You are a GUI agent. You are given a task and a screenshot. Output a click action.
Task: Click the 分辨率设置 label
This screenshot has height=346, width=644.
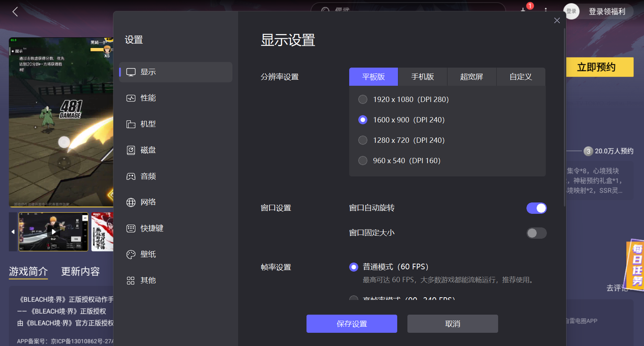click(x=280, y=77)
